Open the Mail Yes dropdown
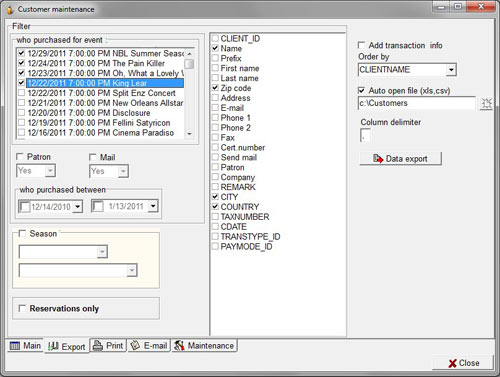 123,171
